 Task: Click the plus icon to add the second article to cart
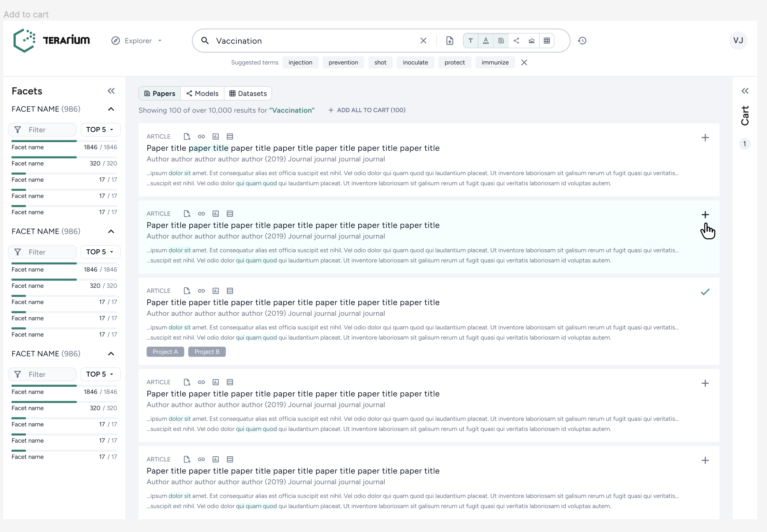pos(706,214)
